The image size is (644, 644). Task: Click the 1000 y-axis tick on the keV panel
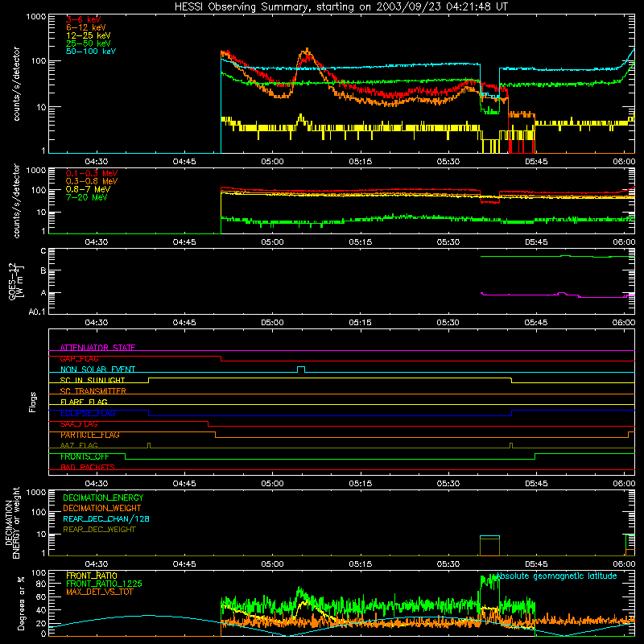(36, 17)
